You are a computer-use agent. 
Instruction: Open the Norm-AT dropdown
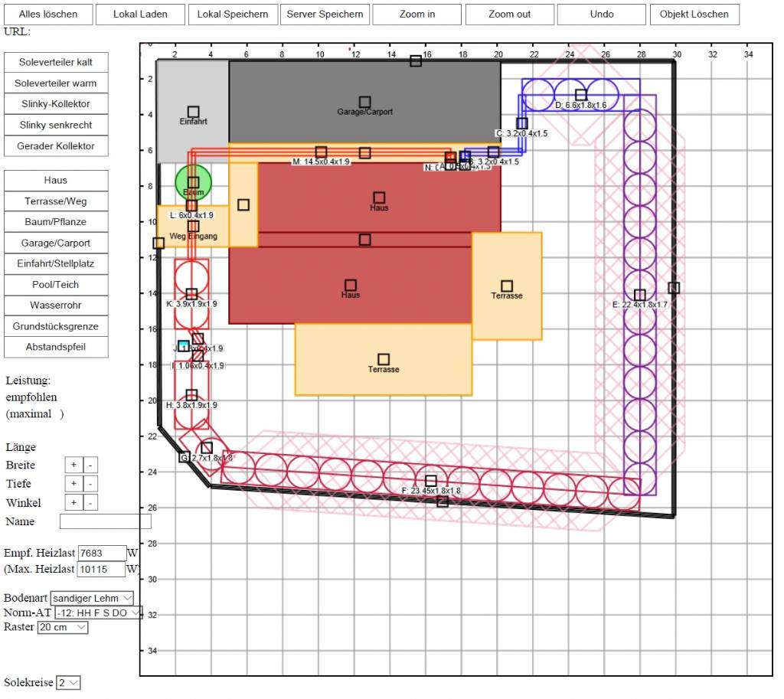(x=99, y=613)
